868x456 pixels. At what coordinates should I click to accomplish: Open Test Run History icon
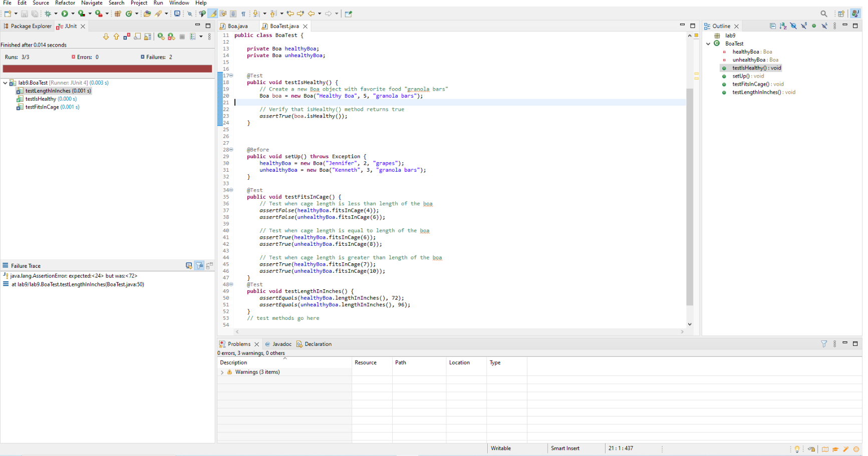[192, 37]
